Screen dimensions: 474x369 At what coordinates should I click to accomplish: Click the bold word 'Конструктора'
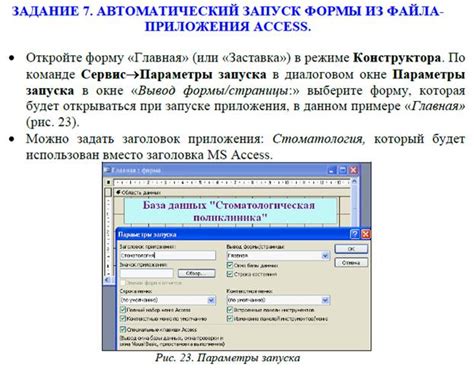tap(397, 58)
